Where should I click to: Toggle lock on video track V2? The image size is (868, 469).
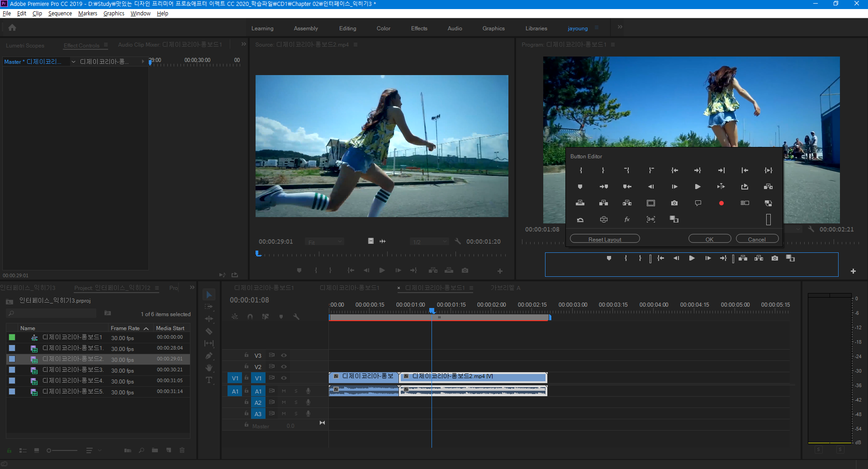[247, 366]
